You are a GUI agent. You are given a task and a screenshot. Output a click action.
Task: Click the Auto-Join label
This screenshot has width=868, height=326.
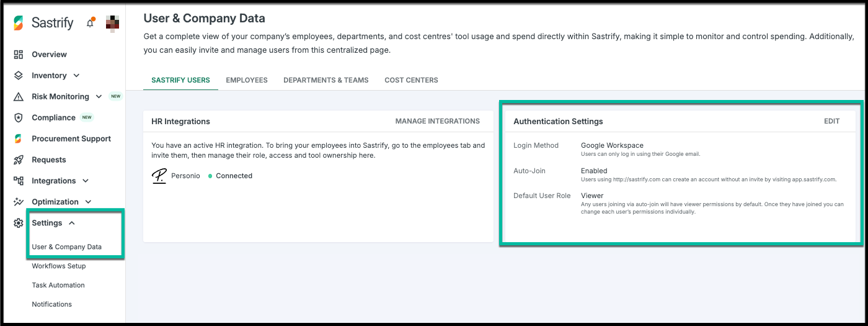click(x=529, y=171)
